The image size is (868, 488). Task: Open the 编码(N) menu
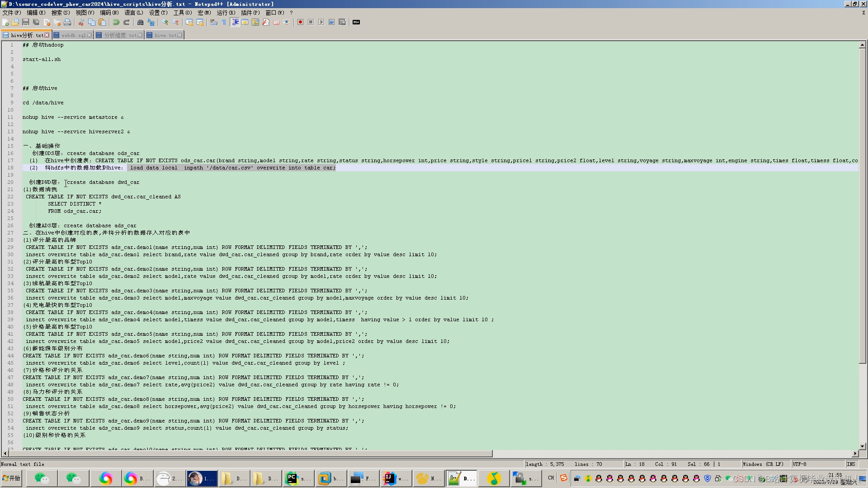coord(109,13)
